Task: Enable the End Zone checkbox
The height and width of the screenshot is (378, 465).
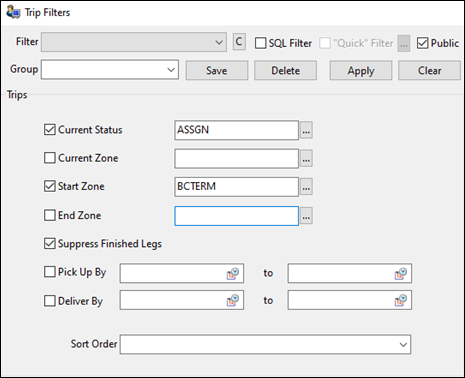Action: [50, 215]
